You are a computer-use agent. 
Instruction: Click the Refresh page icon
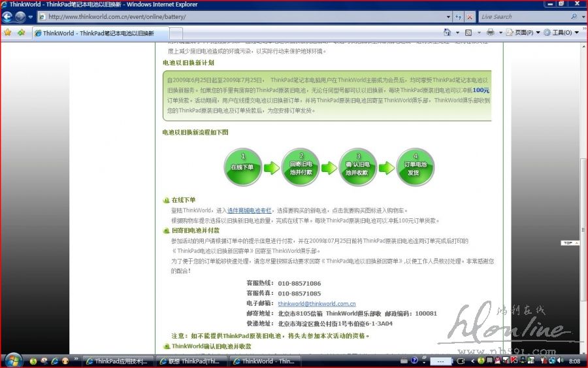click(x=459, y=17)
